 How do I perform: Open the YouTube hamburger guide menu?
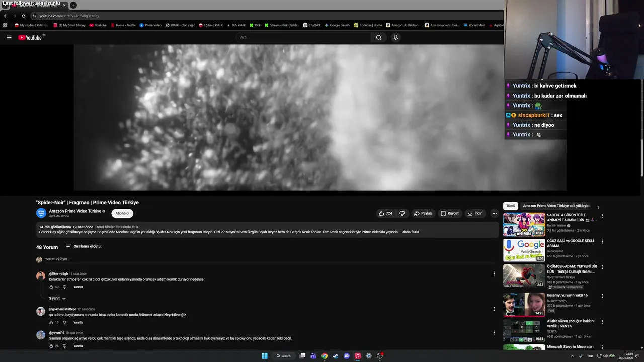pyautogui.click(x=9, y=37)
